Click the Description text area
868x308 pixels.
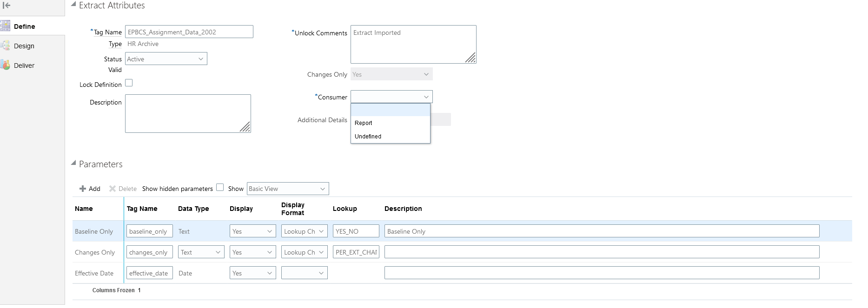[188, 113]
